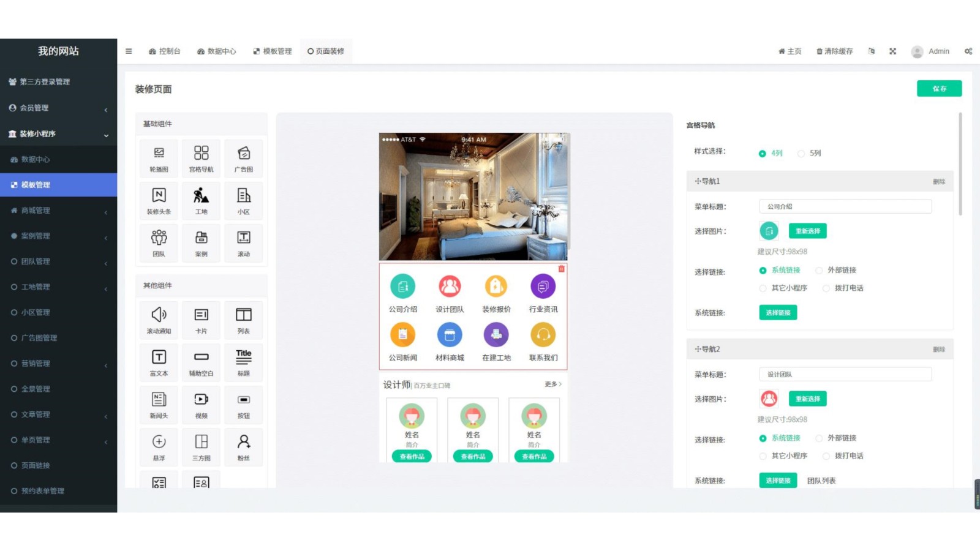Click the red delete icon on the preview grid

point(561,269)
